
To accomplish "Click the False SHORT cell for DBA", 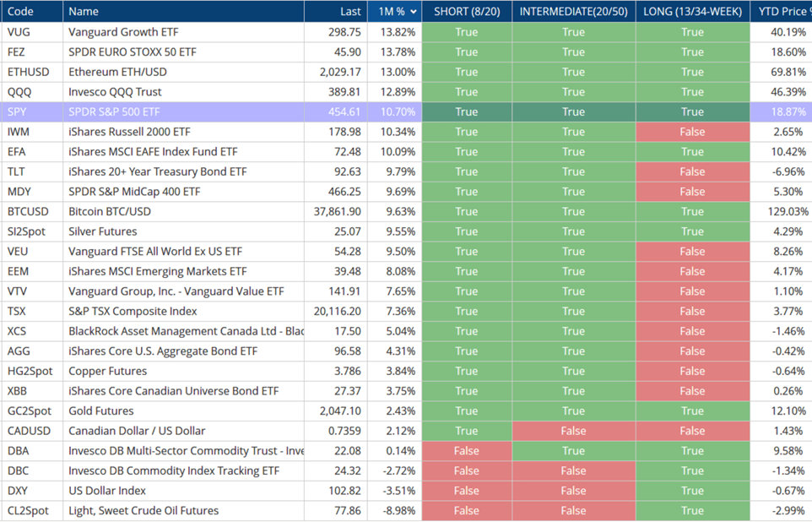I will click(x=466, y=451).
